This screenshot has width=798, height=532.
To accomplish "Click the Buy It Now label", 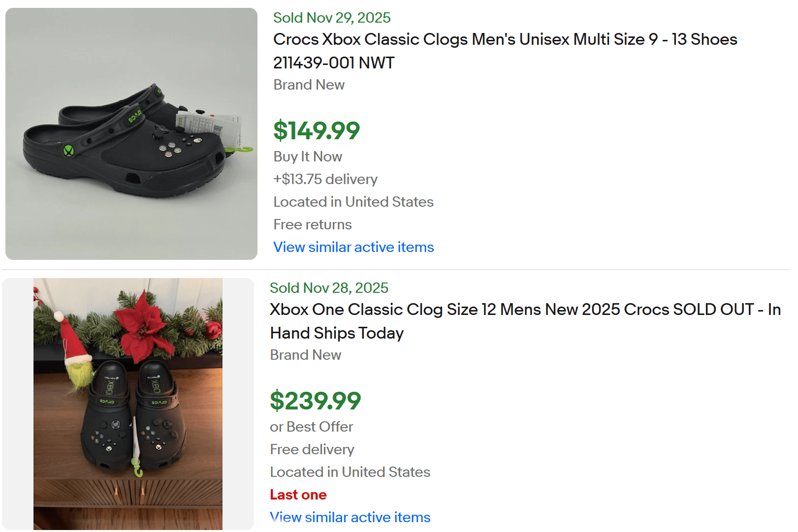I will pyautogui.click(x=307, y=156).
